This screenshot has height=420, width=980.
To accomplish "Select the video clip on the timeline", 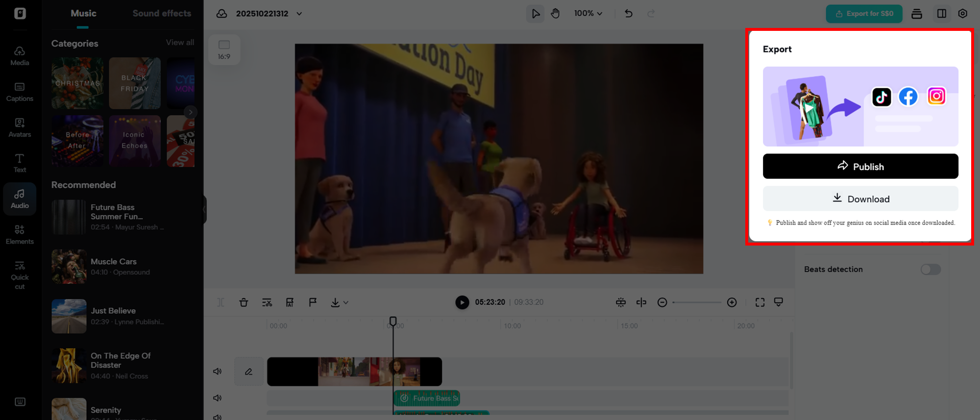I will click(354, 371).
